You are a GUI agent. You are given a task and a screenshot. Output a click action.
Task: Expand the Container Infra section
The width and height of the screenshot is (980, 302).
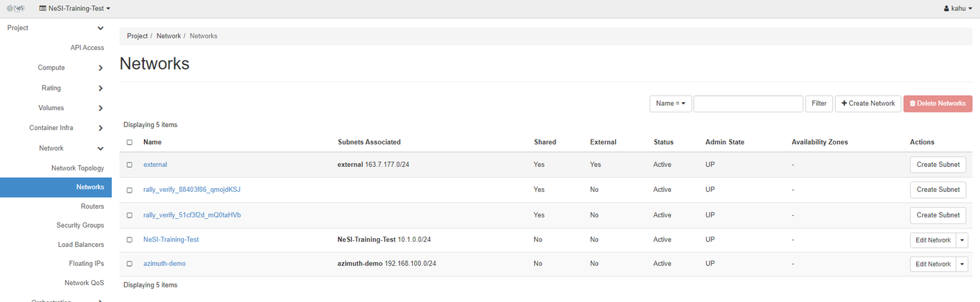pyautogui.click(x=101, y=128)
